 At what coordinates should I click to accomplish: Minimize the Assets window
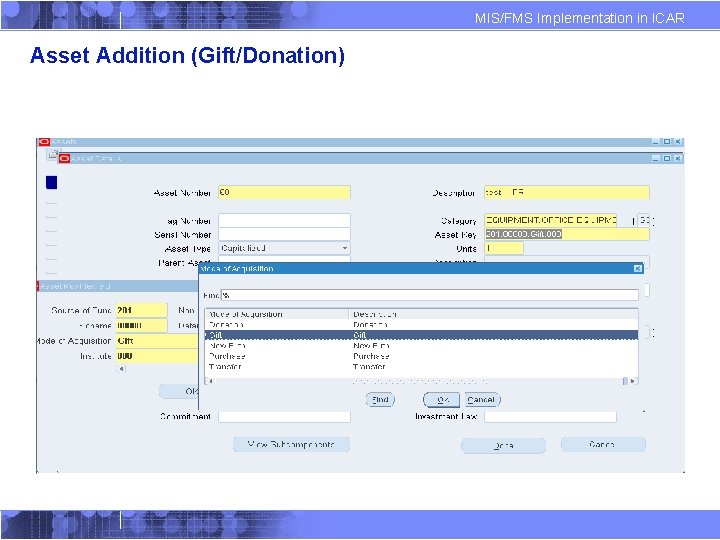656,141
